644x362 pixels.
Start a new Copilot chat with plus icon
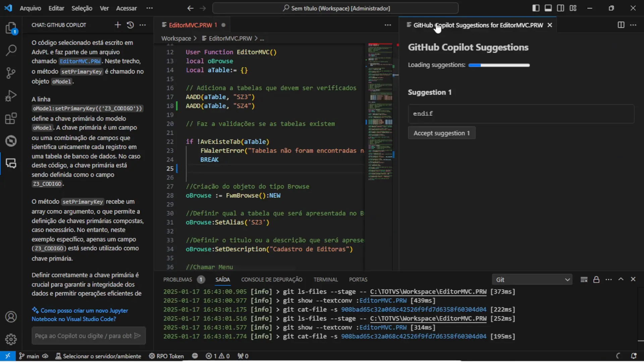pos(118,25)
